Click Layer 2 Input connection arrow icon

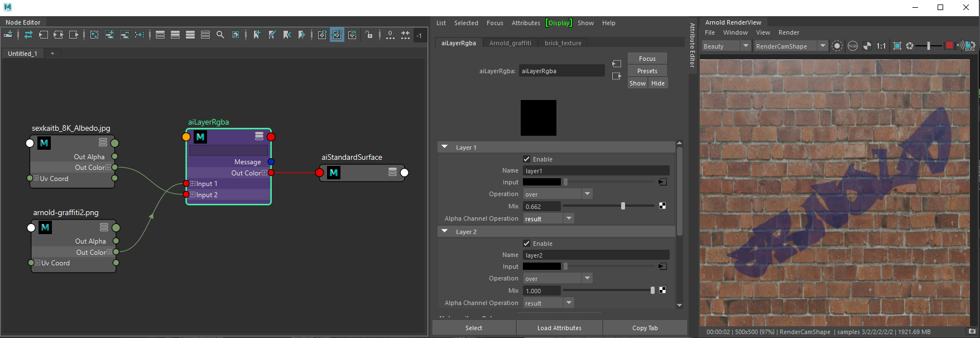click(x=662, y=266)
